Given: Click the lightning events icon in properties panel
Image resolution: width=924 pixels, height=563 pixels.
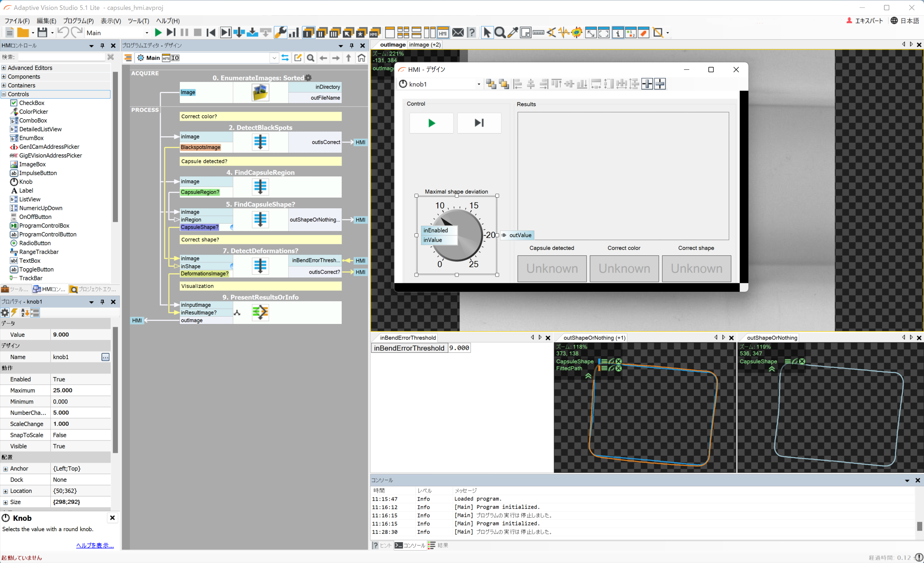Looking at the screenshot, I should click(14, 312).
